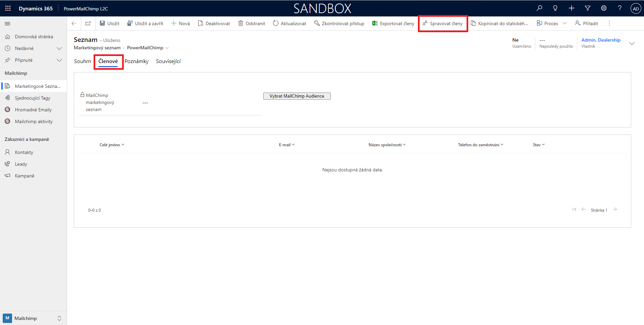Click the search magnifier icon in header
The image size is (644, 325).
click(539, 8)
